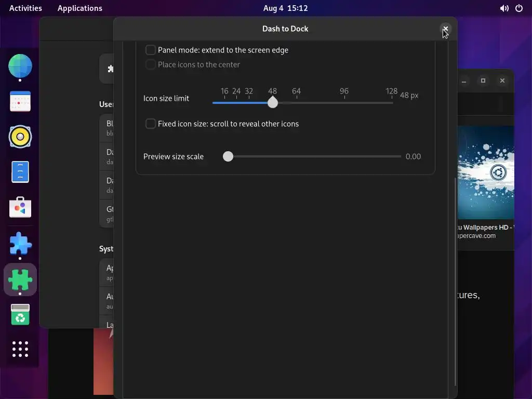Open the blue puzzle piece Extensions icon
This screenshot has width=532, height=399.
click(20, 243)
